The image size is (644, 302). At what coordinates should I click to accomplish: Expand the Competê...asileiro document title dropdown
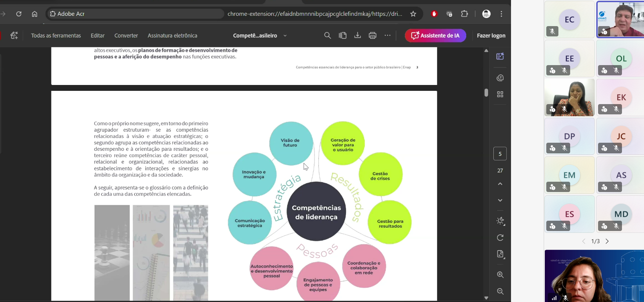point(285,36)
